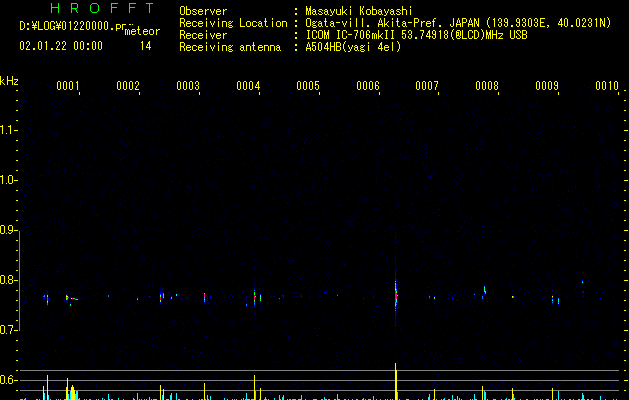Click time marker 0008

487,85
